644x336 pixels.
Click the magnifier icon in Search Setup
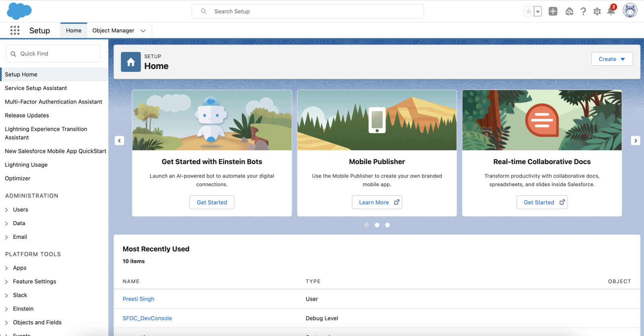204,11
